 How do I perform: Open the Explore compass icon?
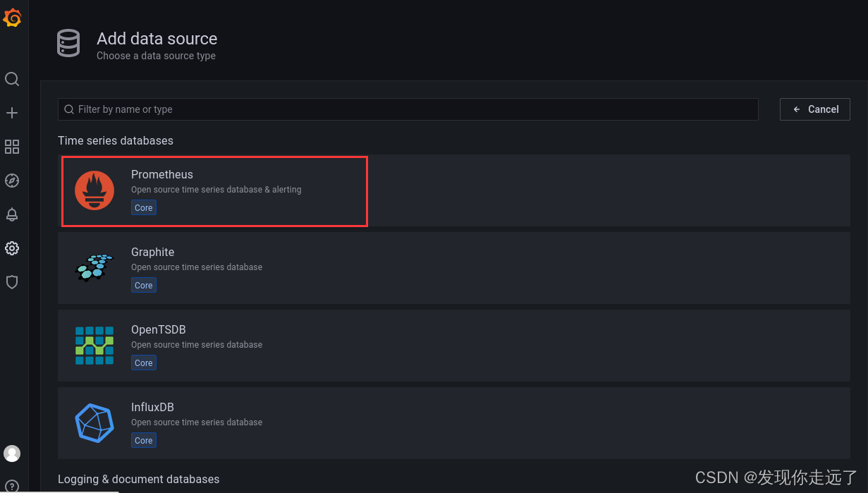click(12, 181)
